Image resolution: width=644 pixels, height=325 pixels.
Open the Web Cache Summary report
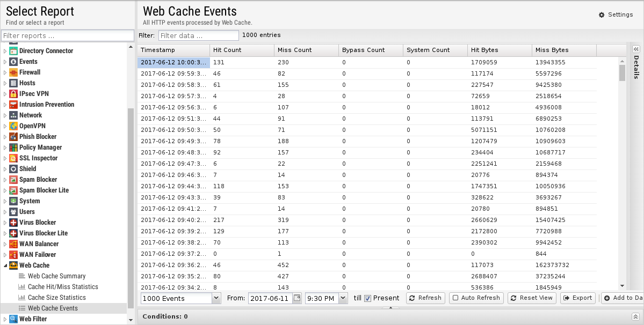click(57, 276)
